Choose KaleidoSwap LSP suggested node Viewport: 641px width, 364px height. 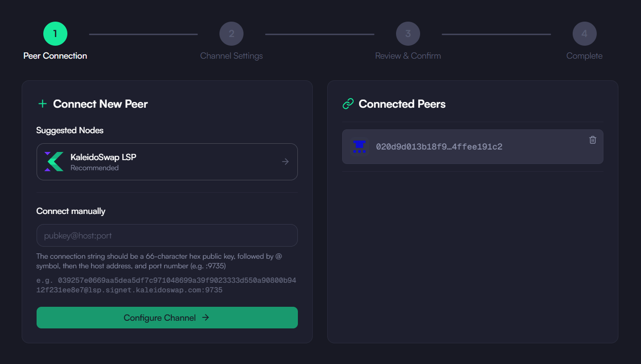pyautogui.click(x=167, y=162)
